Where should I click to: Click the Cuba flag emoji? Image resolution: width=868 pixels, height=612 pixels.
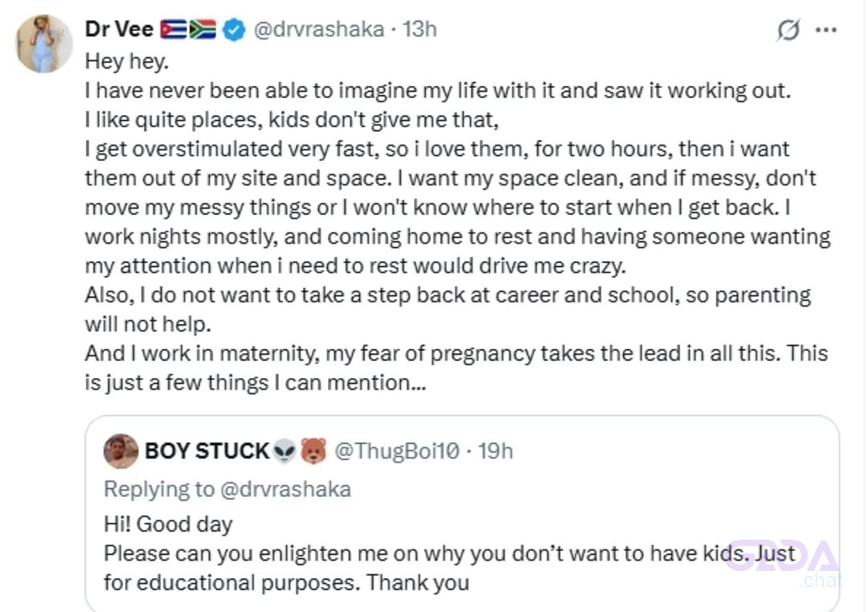pos(174,30)
